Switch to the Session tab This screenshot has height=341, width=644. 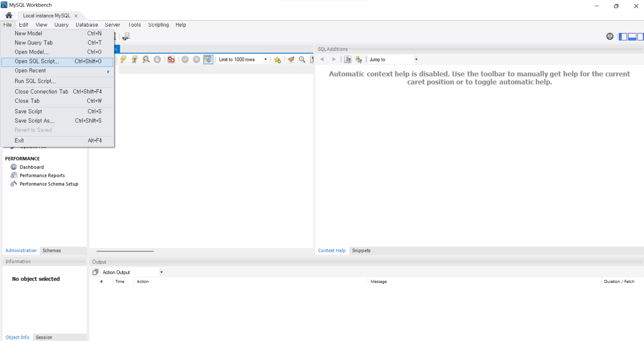click(44, 337)
